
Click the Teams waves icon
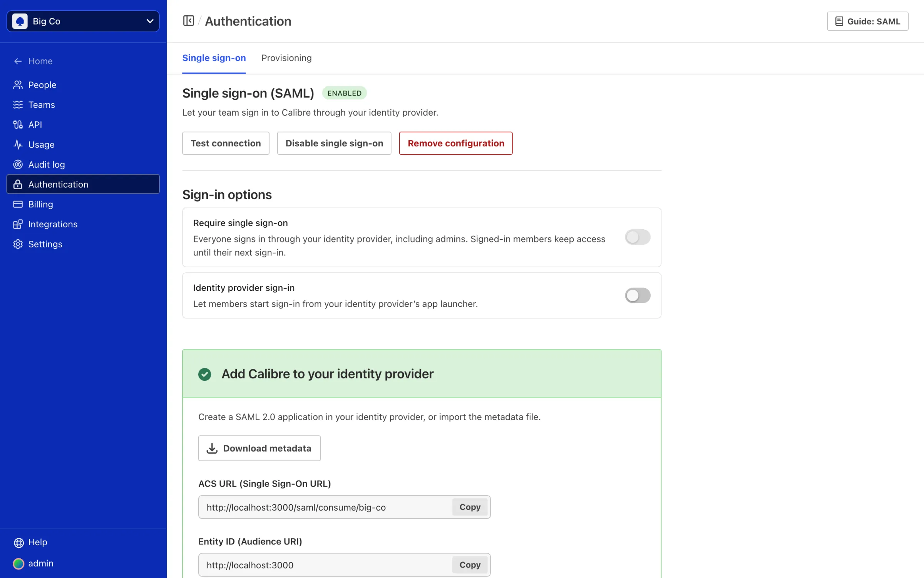pos(18,105)
